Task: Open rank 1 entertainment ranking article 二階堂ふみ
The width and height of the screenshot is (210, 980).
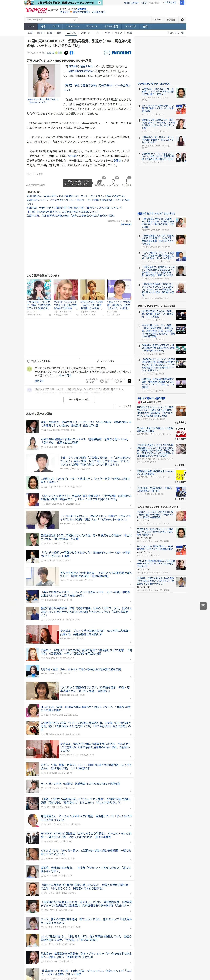Action: (158, 92)
